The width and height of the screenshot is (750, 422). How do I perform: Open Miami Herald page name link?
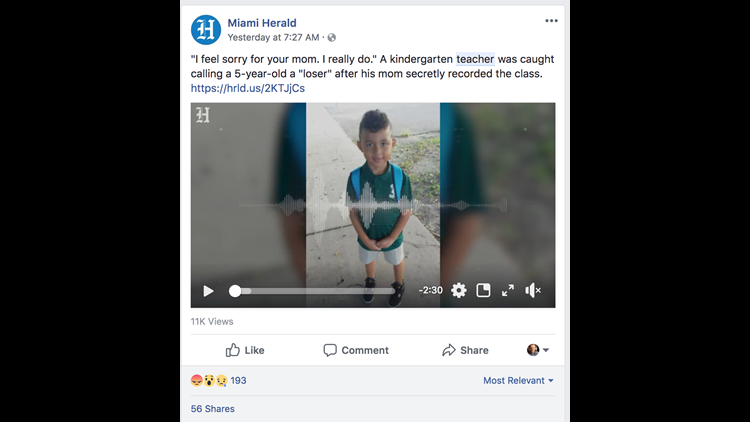(262, 23)
